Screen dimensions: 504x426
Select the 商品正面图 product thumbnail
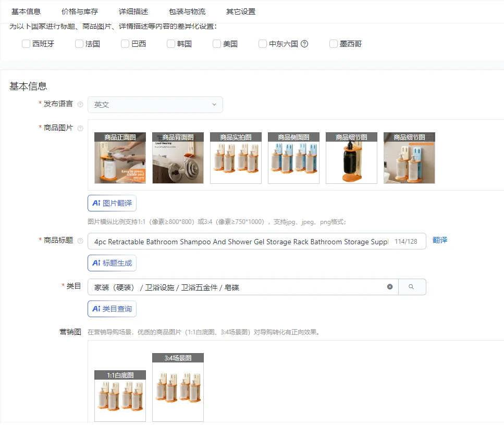(x=120, y=157)
